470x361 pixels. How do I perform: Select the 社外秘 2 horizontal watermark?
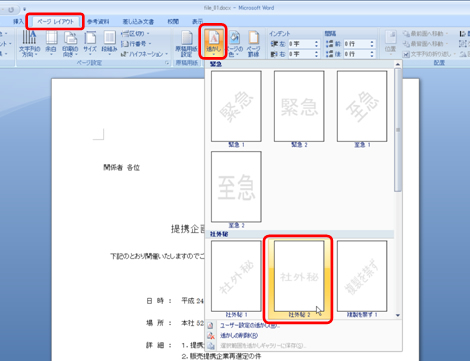pyautogui.click(x=299, y=279)
